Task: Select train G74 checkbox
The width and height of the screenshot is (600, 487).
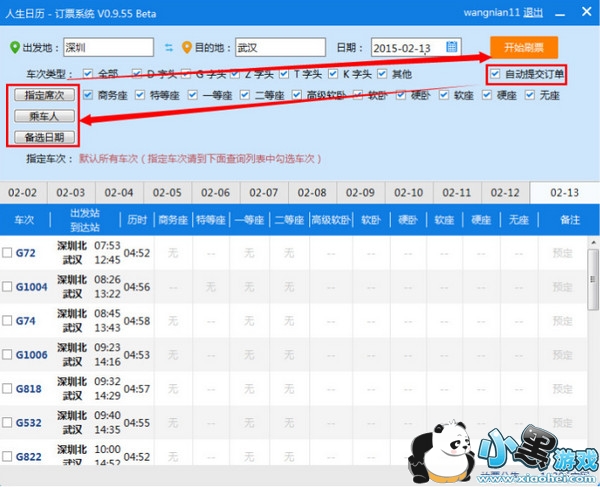Action: pos(7,321)
